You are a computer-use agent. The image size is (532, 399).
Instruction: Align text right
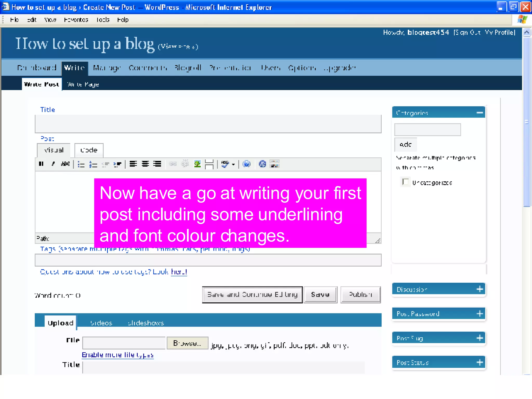click(x=157, y=164)
